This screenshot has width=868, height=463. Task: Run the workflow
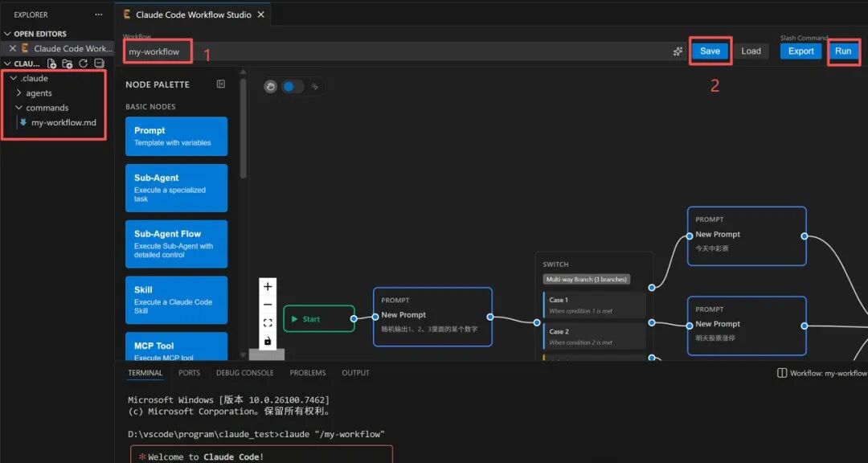[843, 51]
